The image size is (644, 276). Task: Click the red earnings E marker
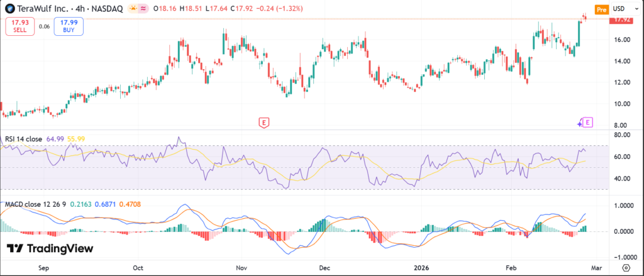(x=264, y=123)
